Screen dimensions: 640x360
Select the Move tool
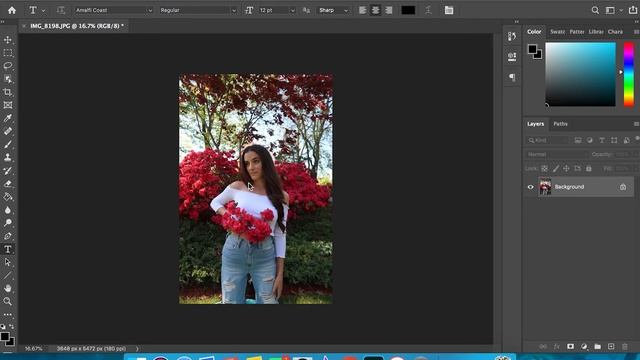click(x=8, y=40)
